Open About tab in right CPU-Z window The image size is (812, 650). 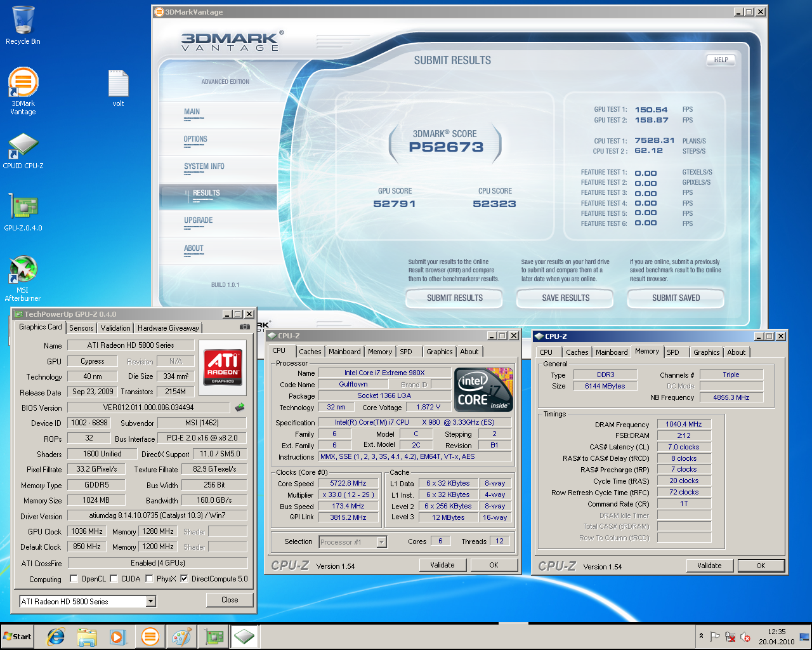(x=737, y=352)
